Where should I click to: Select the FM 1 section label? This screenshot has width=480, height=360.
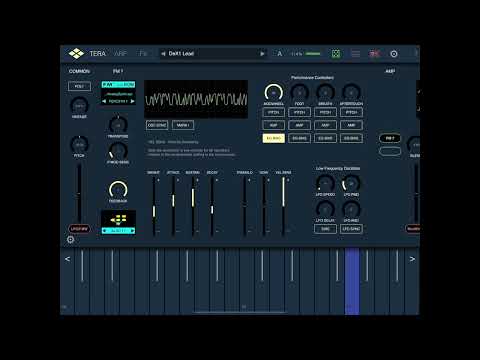[x=118, y=71]
